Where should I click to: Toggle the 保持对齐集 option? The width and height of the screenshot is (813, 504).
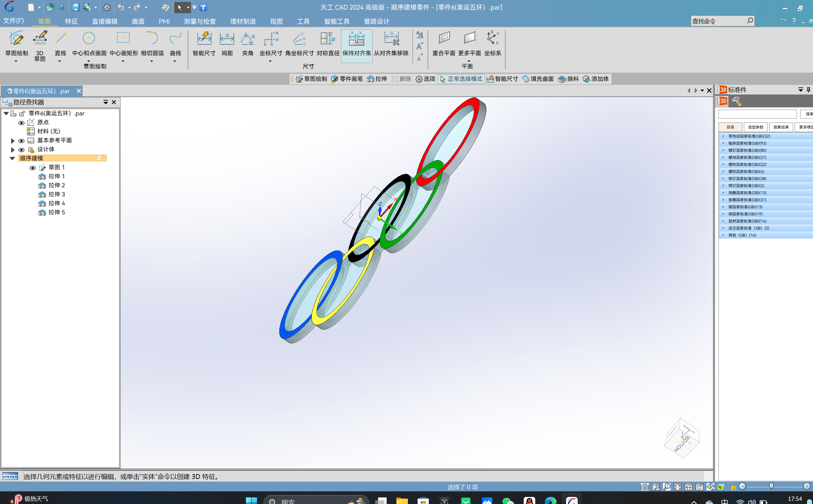[x=356, y=45]
